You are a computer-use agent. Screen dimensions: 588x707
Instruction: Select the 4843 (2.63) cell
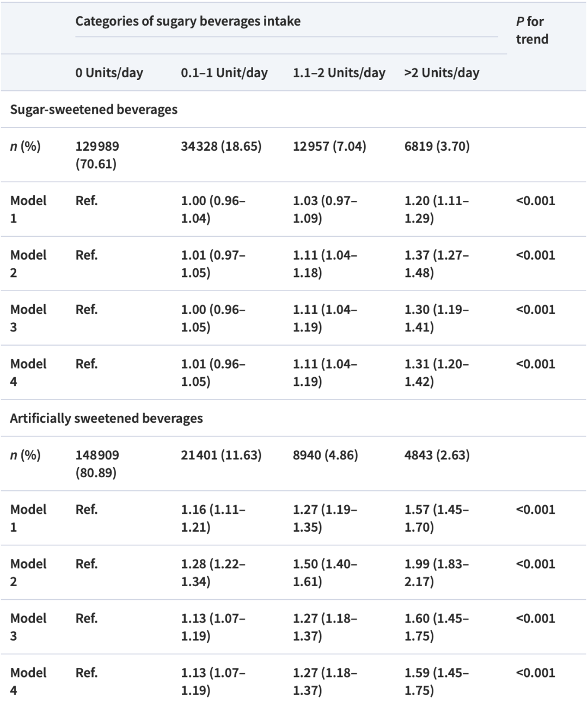(x=437, y=455)
